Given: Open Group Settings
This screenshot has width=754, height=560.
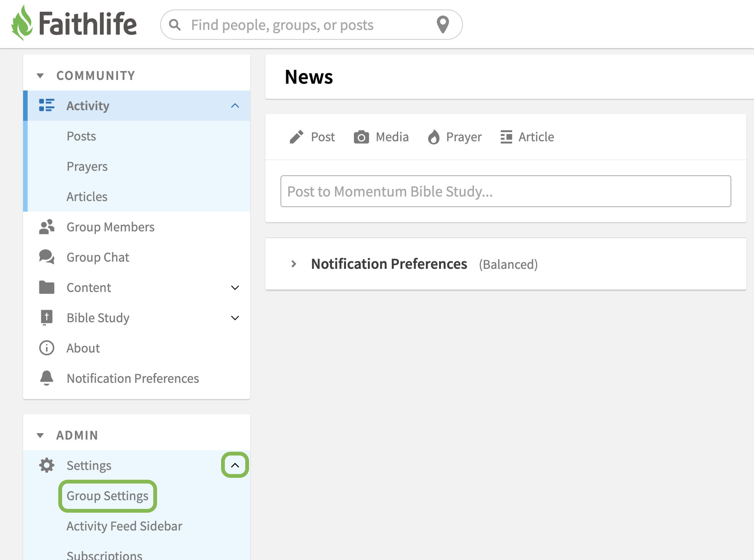Looking at the screenshot, I should [107, 496].
